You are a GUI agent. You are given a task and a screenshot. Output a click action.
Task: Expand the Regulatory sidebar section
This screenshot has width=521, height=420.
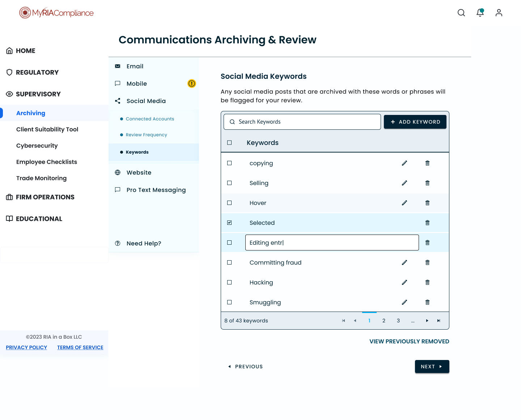pos(32,72)
